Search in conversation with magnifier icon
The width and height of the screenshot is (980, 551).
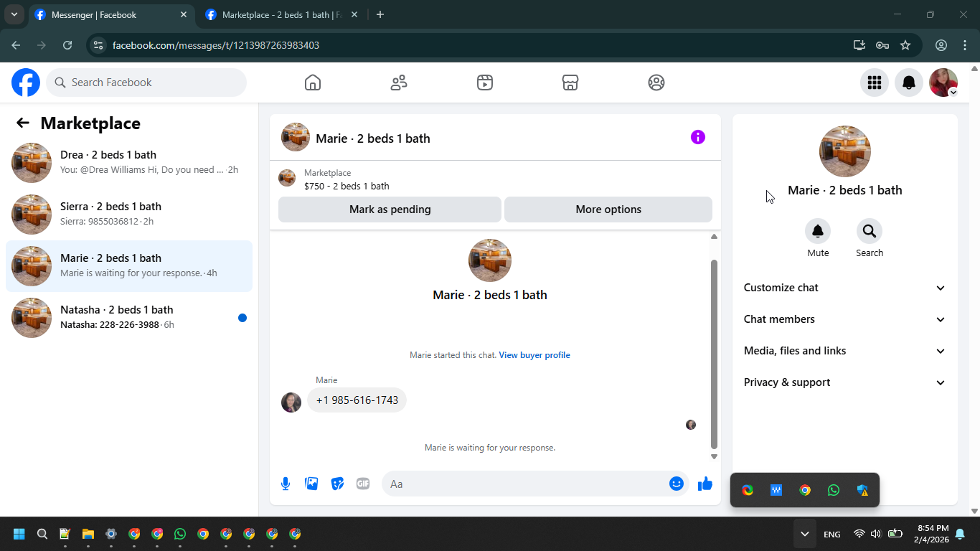point(870,231)
